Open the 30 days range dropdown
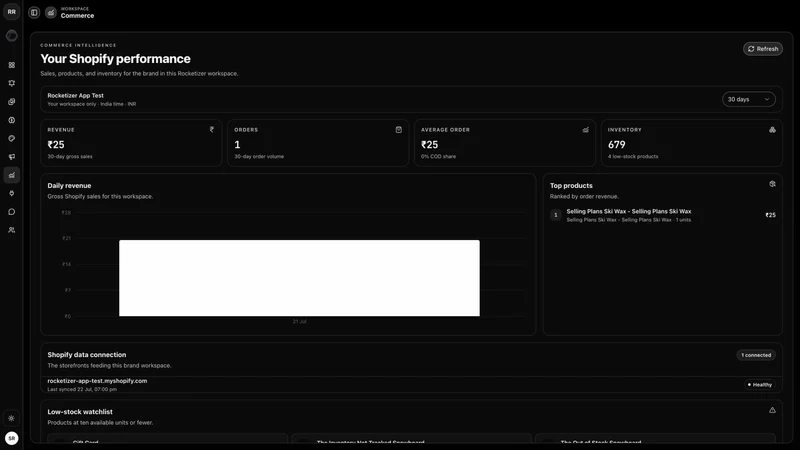The height and width of the screenshot is (450, 800). click(748, 99)
